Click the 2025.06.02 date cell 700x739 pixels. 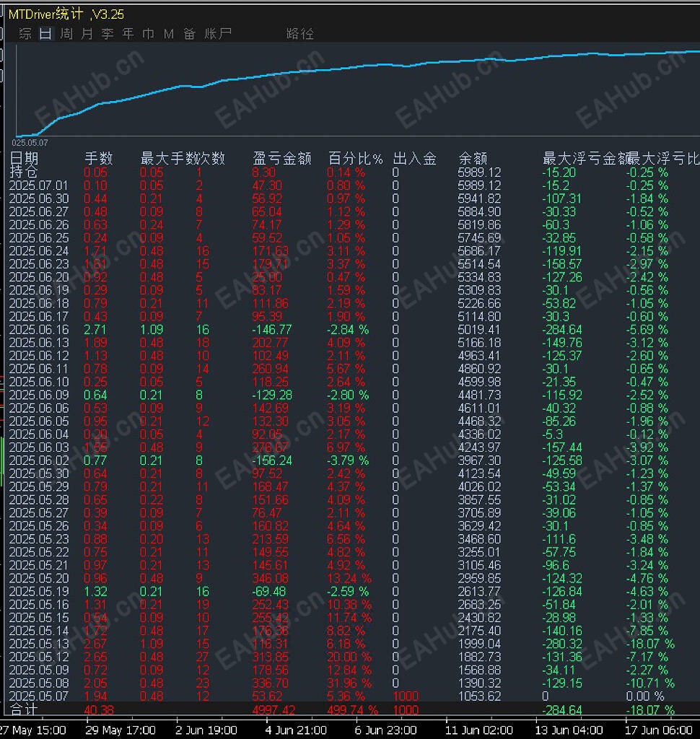point(39,460)
